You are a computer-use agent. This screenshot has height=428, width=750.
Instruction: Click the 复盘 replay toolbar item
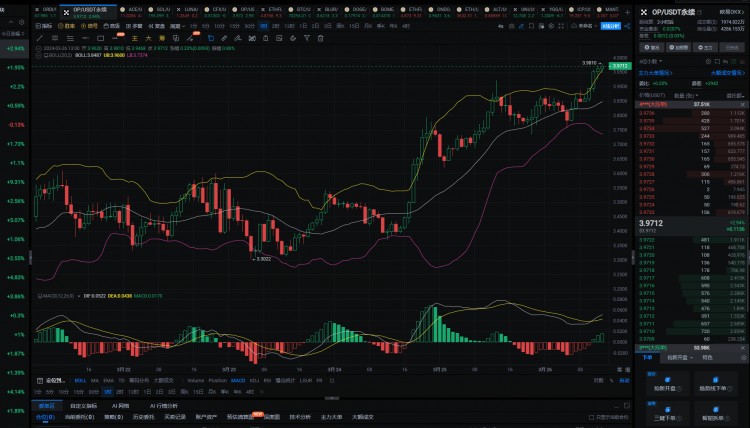[156, 26]
